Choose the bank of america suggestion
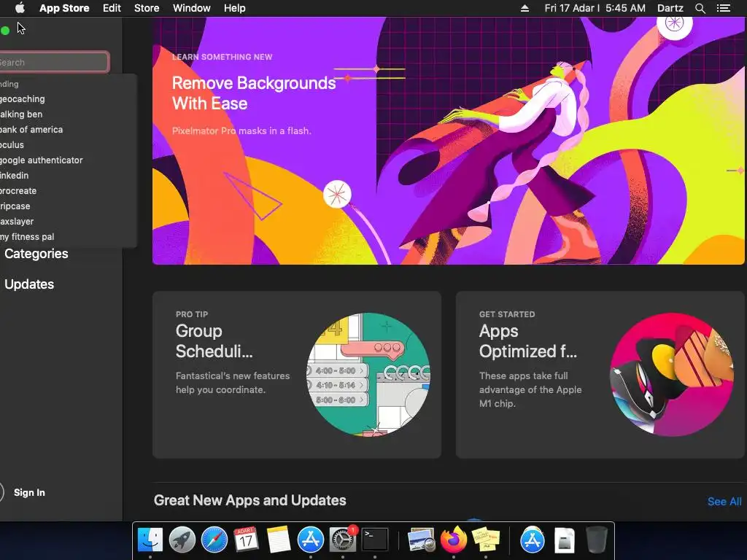The image size is (747, 560). coord(66,130)
